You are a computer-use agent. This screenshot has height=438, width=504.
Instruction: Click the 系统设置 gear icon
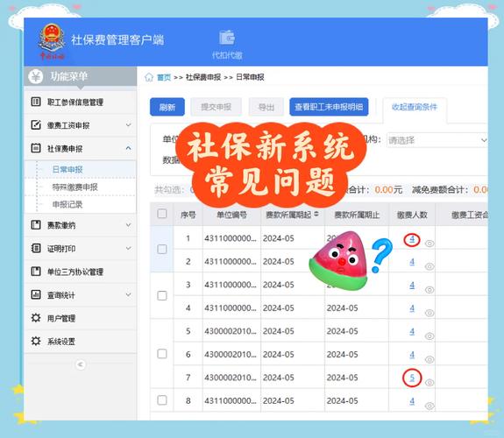pos(36,341)
